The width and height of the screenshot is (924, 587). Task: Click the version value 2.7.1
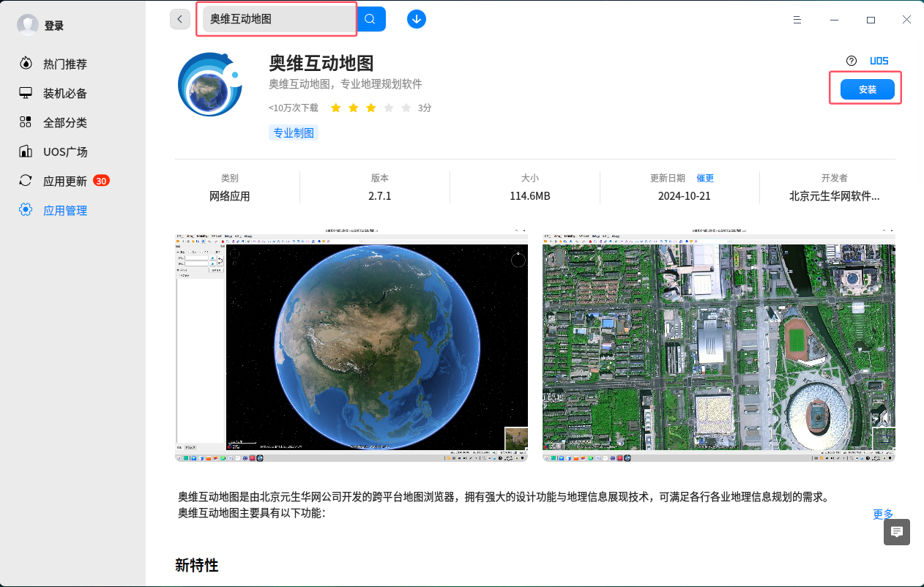click(x=380, y=196)
